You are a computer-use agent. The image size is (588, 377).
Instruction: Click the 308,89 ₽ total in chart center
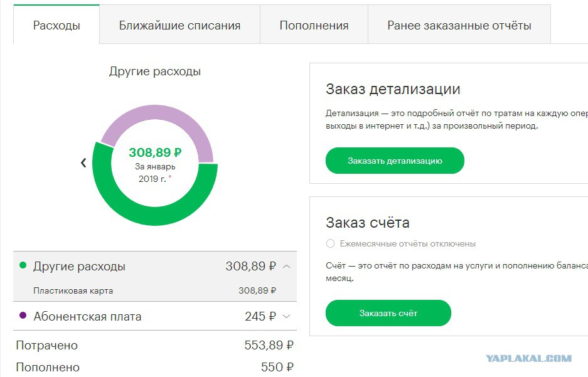155,152
